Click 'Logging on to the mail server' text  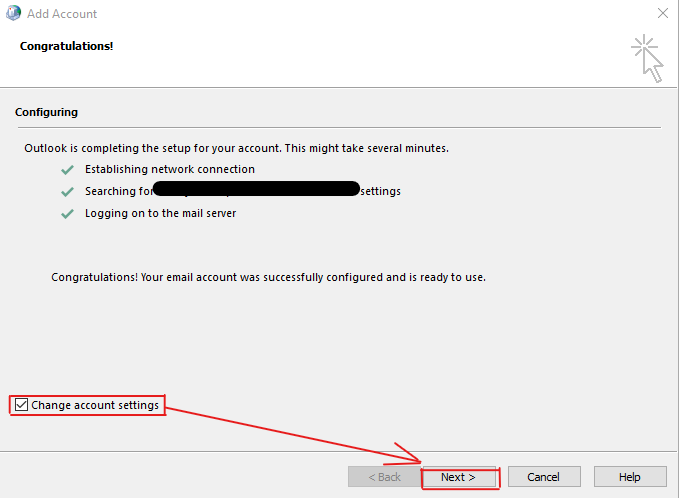coord(160,213)
